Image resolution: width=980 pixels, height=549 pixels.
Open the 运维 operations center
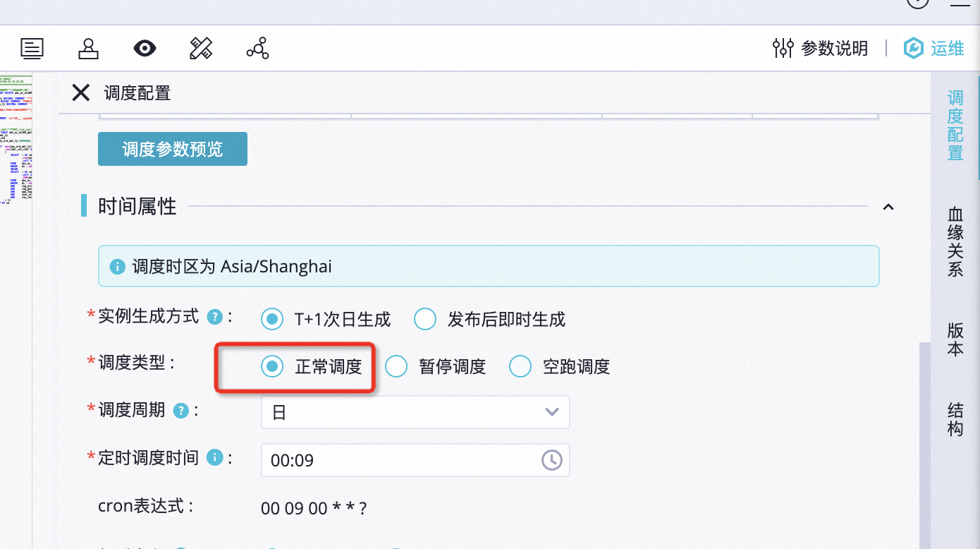tap(934, 49)
